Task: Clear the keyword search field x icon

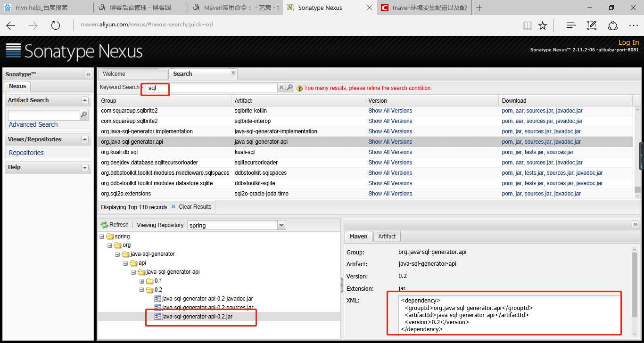Action: [x=281, y=87]
